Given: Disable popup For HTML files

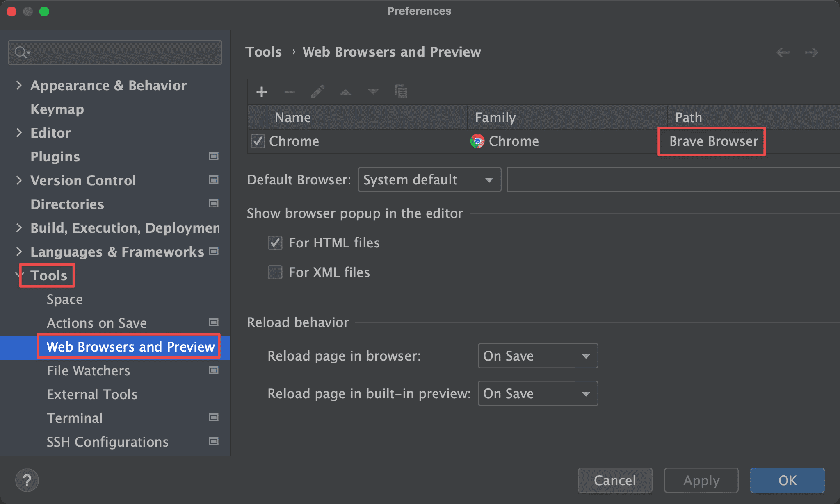Looking at the screenshot, I should click(x=275, y=243).
